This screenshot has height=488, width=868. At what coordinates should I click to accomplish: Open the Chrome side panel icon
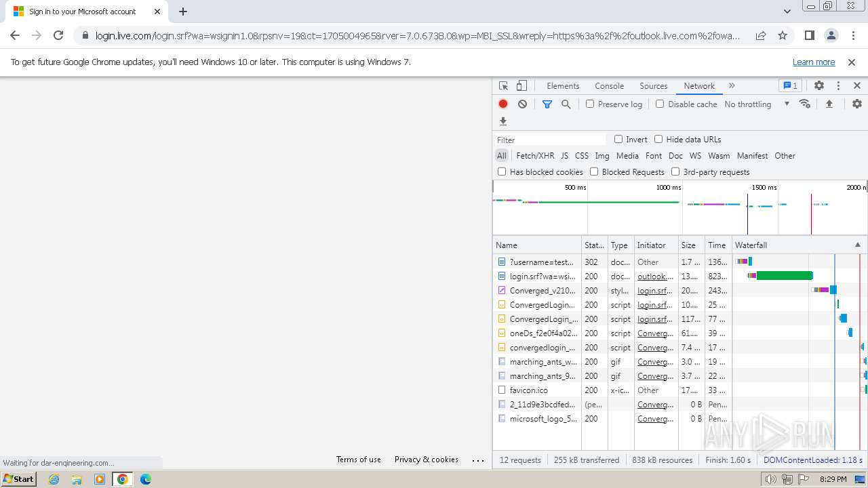[809, 35]
